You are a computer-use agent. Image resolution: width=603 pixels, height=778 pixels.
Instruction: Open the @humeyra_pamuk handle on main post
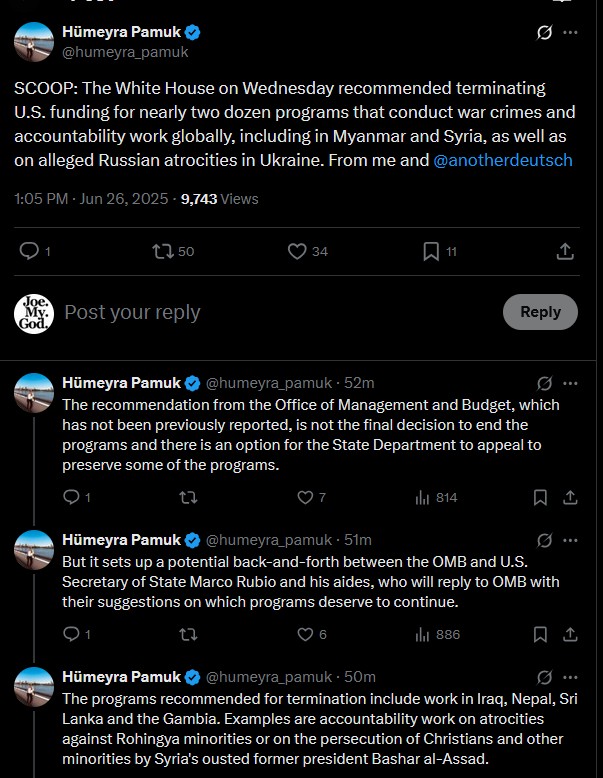pos(125,52)
